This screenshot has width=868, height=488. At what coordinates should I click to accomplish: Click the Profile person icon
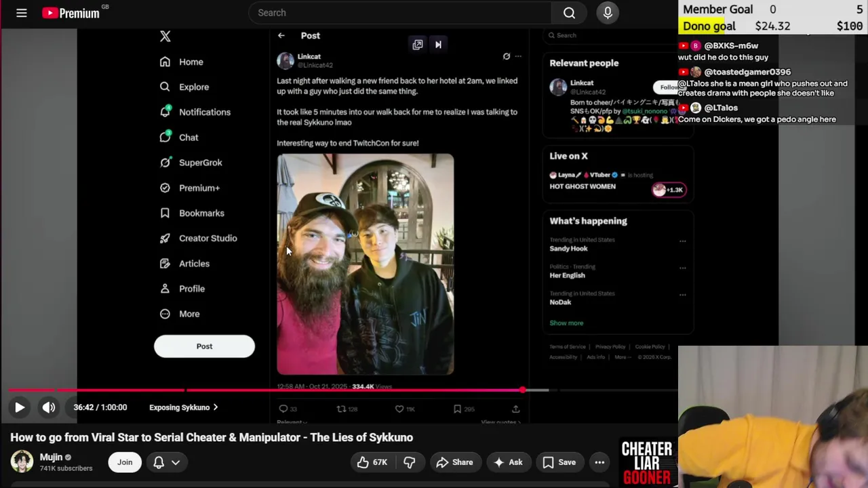tap(165, 289)
